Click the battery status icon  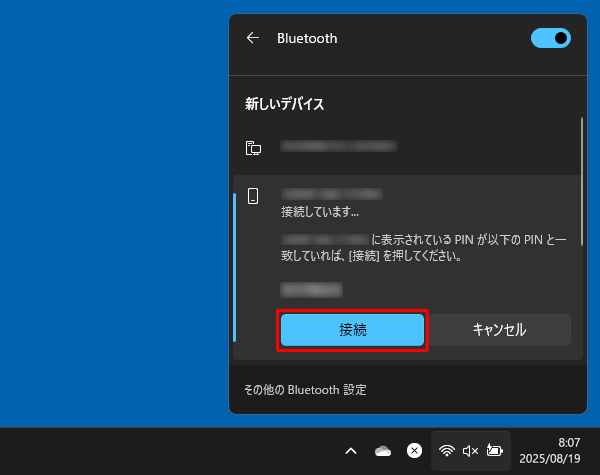(x=494, y=451)
